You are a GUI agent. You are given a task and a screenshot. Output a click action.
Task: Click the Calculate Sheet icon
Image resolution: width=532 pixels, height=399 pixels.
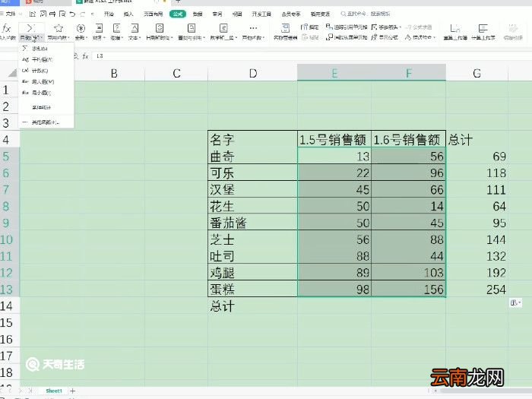coord(483,29)
